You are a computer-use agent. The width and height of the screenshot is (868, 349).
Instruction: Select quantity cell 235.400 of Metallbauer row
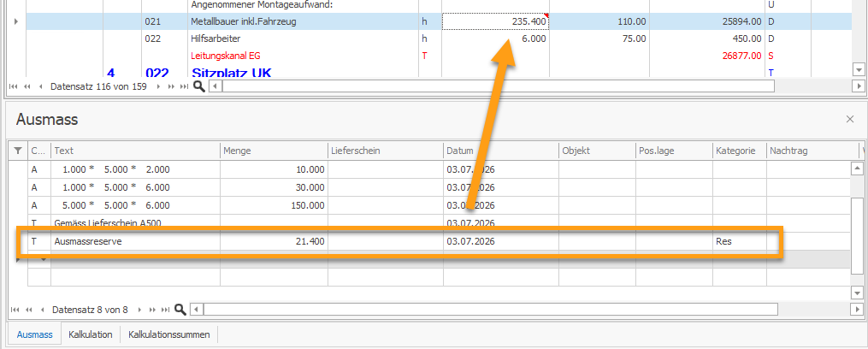point(495,21)
